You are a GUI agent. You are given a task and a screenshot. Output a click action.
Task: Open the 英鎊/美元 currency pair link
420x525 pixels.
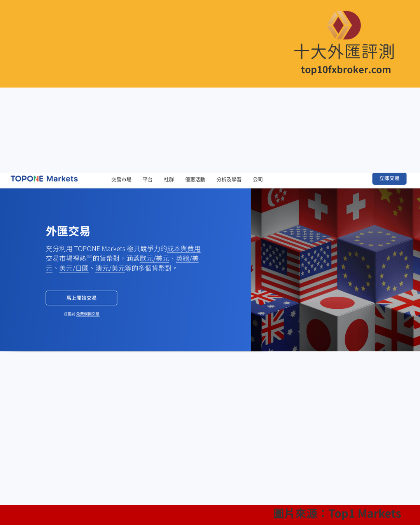click(187, 259)
